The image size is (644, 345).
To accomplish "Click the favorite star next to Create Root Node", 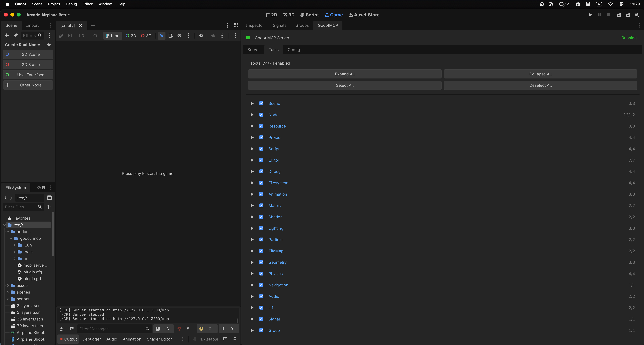I will point(49,45).
